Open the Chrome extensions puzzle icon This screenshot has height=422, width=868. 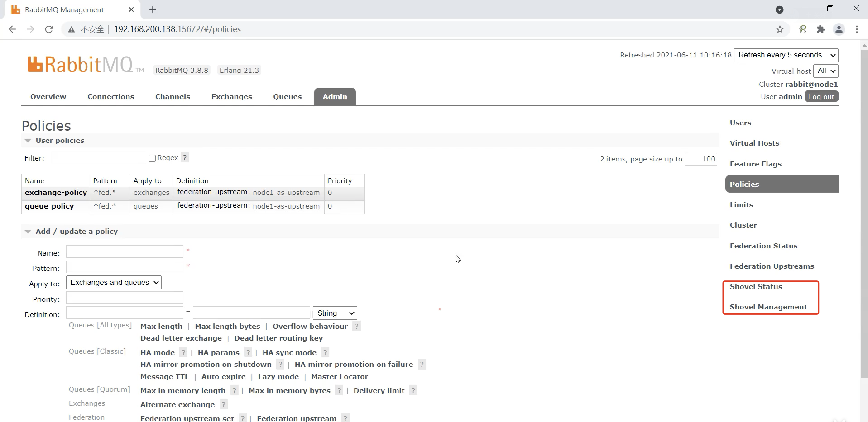[820, 29]
